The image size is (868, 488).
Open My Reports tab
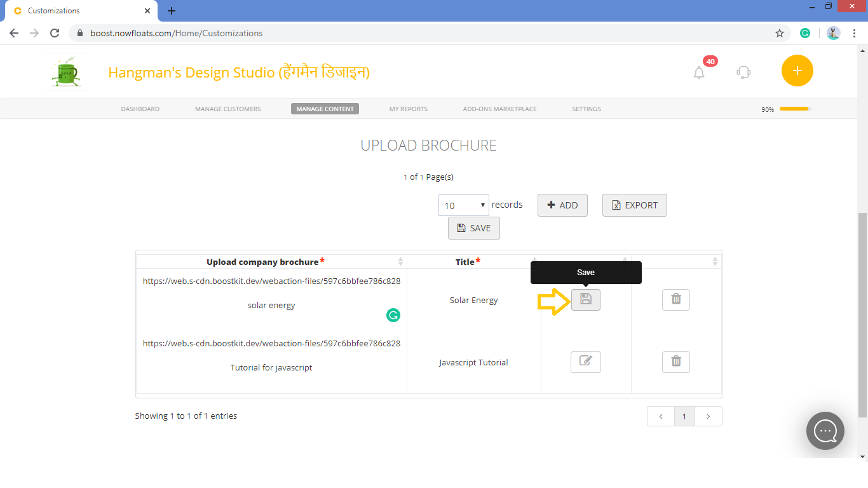409,109
